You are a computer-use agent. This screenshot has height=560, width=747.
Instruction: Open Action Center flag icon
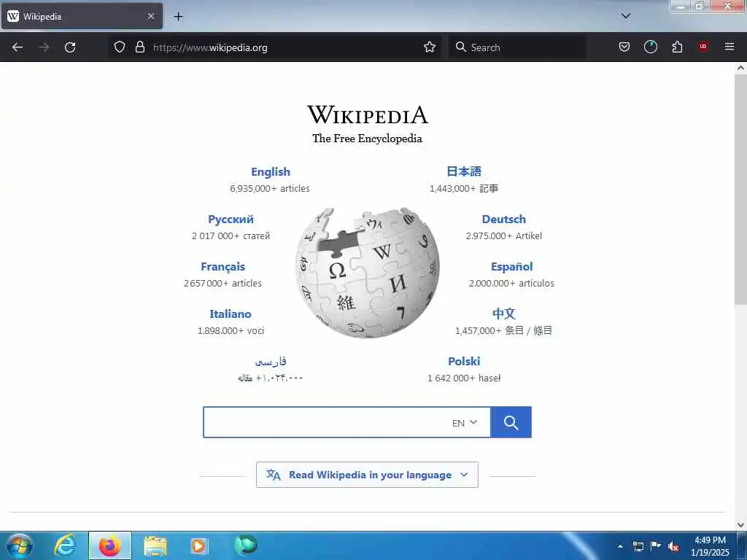click(656, 545)
